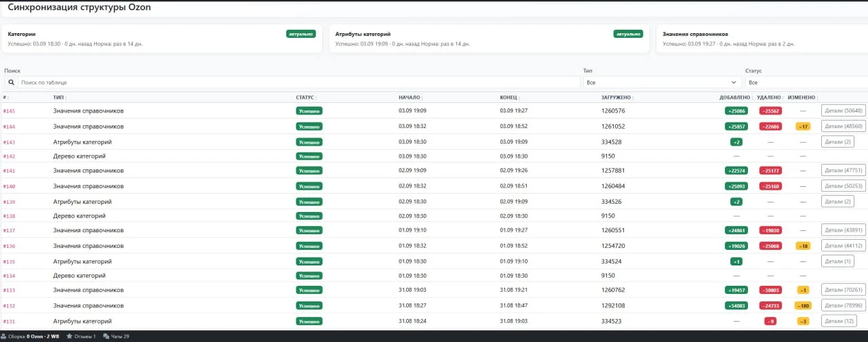
Task: Open sync record #136
Action: point(9,246)
